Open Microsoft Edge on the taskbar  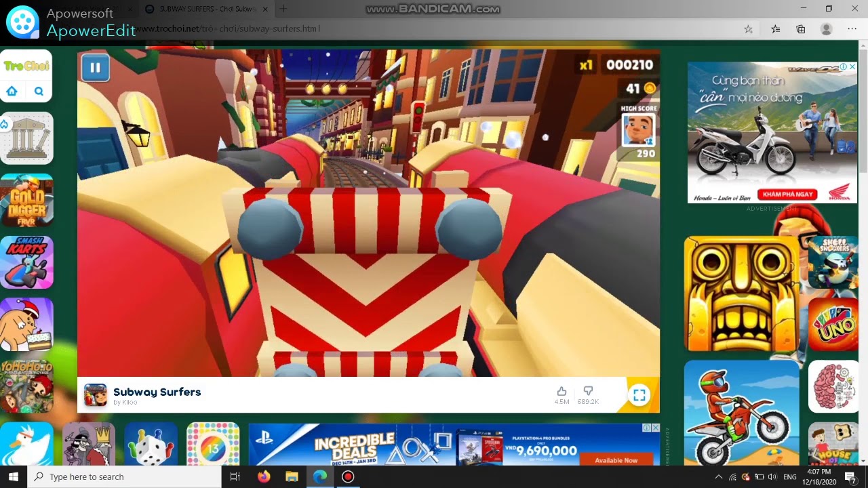320,476
